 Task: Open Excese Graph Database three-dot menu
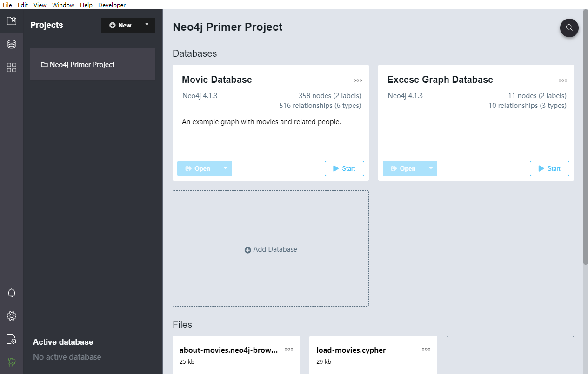pos(563,80)
